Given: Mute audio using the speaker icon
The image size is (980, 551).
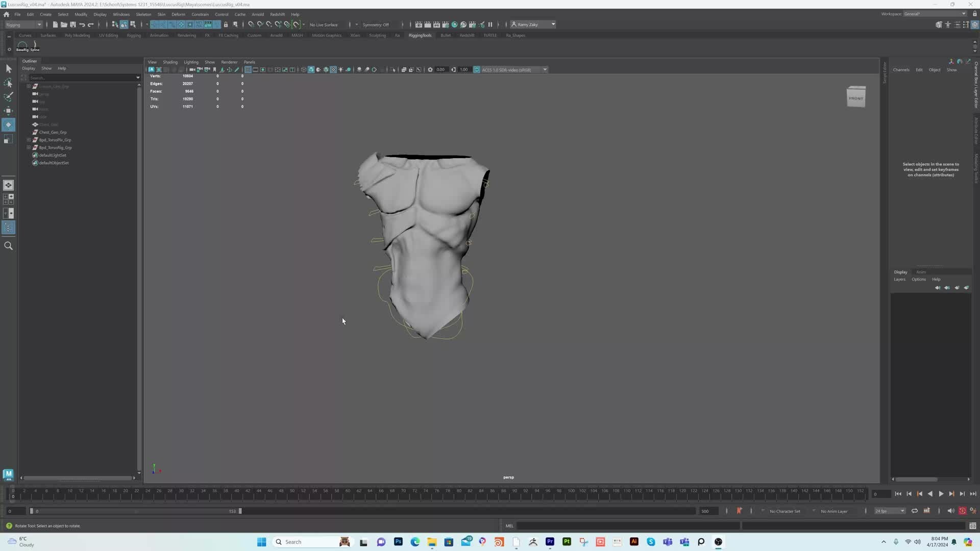Looking at the screenshot, I should click(950, 511).
